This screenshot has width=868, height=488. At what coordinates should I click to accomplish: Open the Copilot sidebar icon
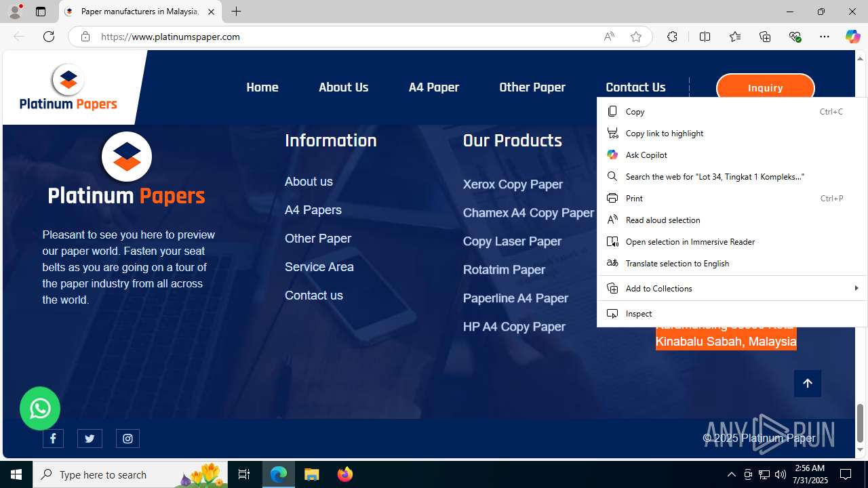point(852,37)
